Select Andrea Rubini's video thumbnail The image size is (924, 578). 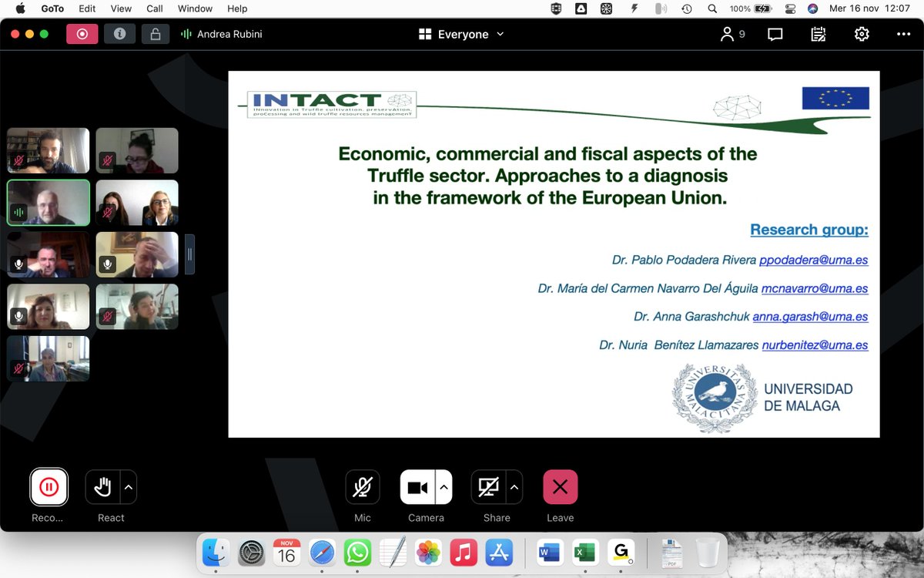tap(48, 203)
